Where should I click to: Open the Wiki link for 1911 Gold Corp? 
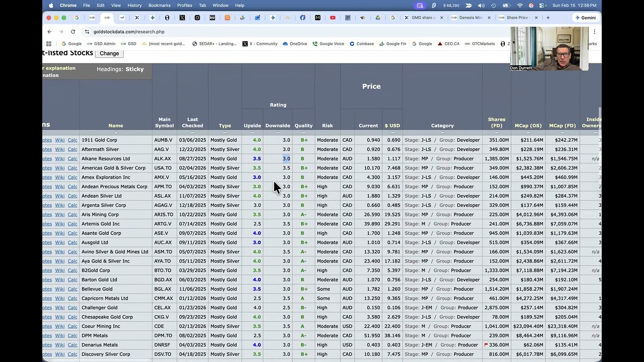pyautogui.click(x=60, y=140)
